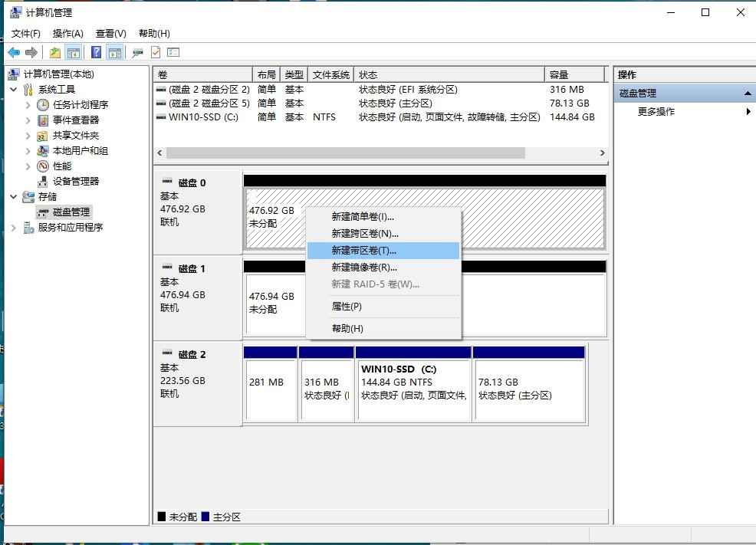The width and height of the screenshot is (756, 545).
Task: Open the 查看 menu
Action: point(110,33)
